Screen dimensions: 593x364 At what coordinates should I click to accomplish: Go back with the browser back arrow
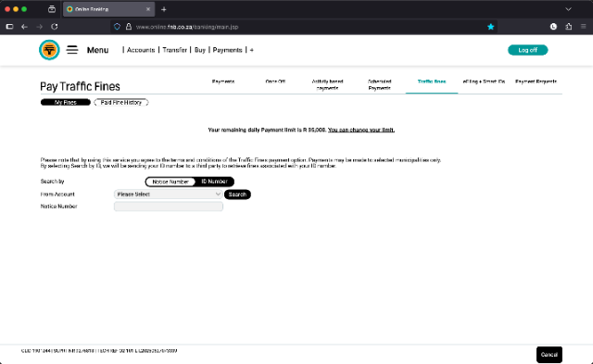coord(25,27)
